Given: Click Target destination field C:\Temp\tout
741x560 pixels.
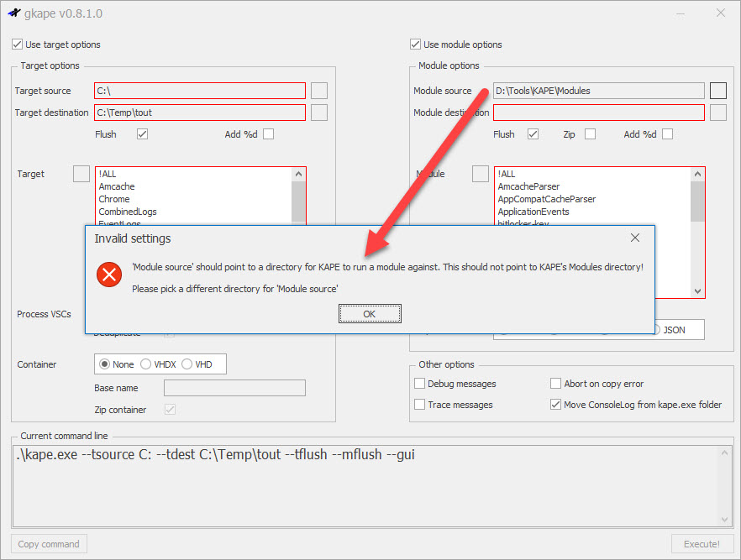Looking at the screenshot, I should (x=200, y=113).
